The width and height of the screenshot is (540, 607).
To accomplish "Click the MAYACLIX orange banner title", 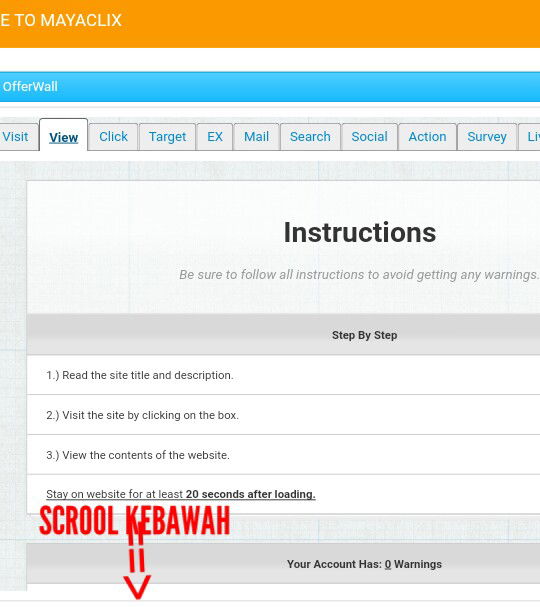I will [x=61, y=20].
